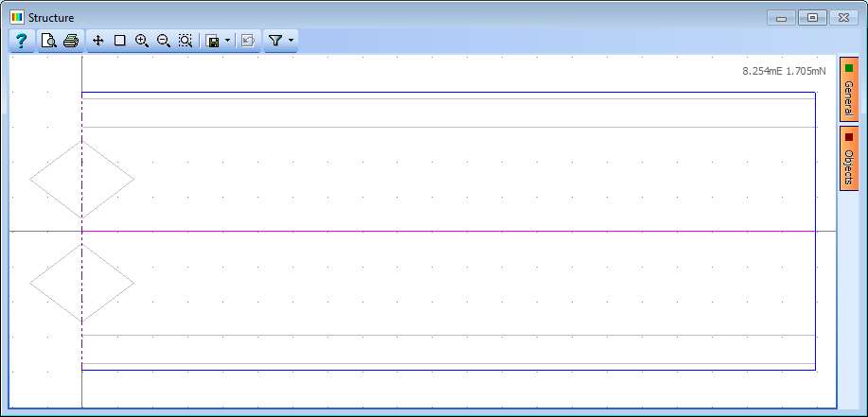Select the upper diamond support symbol

[x=82, y=179]
